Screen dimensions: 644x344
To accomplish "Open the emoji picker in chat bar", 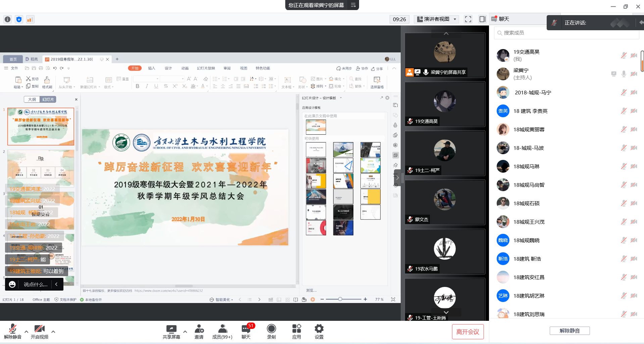I will [12, 284].
